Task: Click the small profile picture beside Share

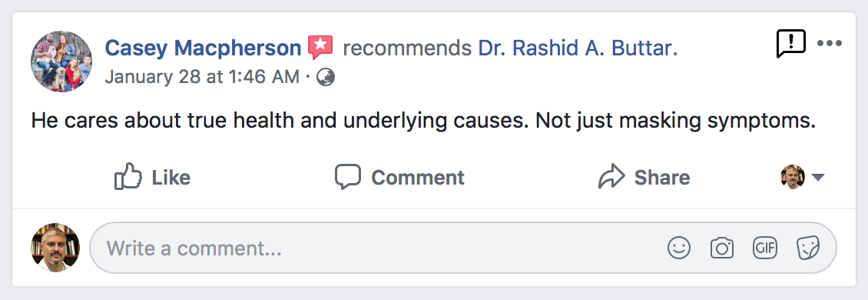Action: [793, 177]
